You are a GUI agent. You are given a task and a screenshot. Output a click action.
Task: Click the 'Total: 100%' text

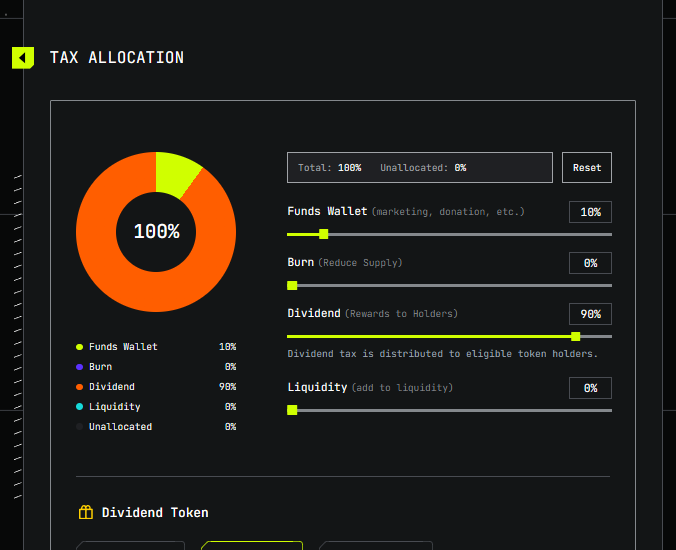(x=330, y=168)
